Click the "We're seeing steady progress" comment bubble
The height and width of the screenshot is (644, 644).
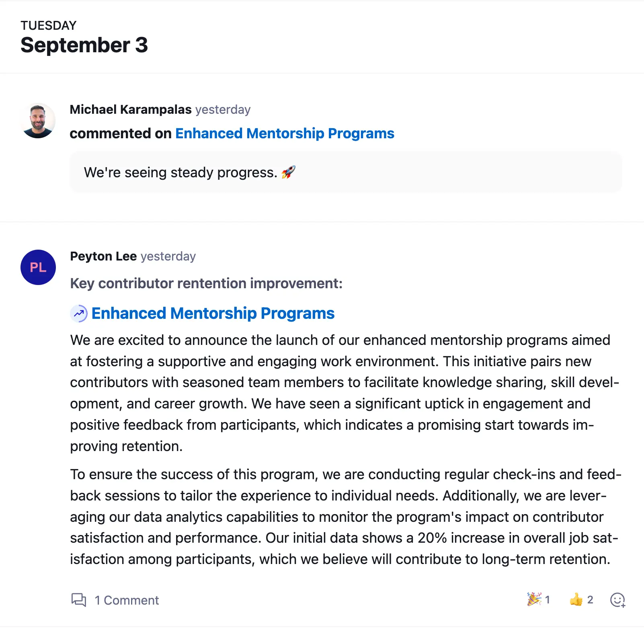tap(346, 172)
